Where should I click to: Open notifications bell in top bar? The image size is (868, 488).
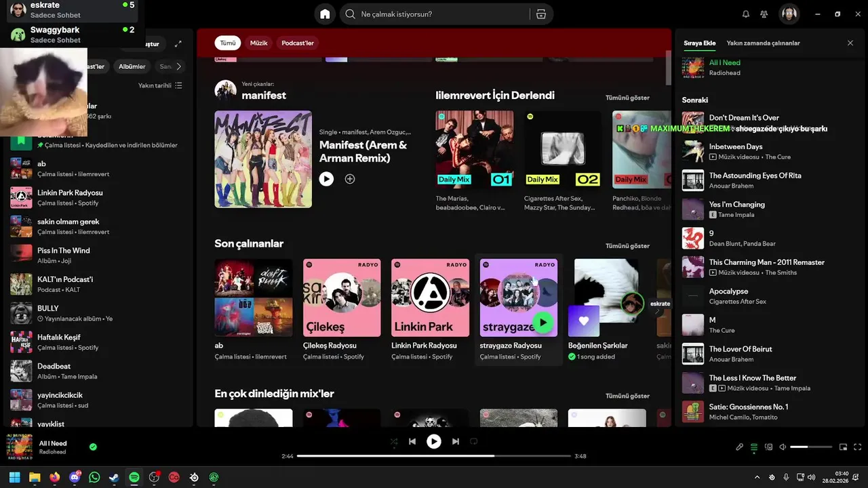[746, 14]
